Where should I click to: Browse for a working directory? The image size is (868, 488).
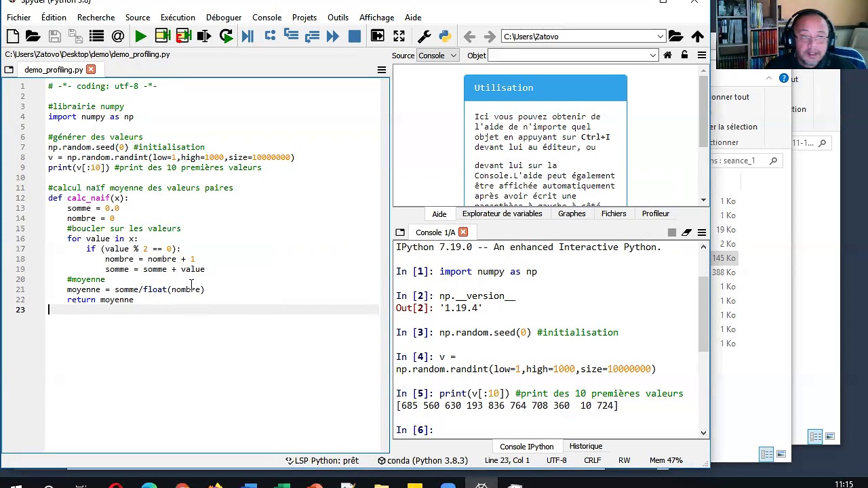click(675, 37)
